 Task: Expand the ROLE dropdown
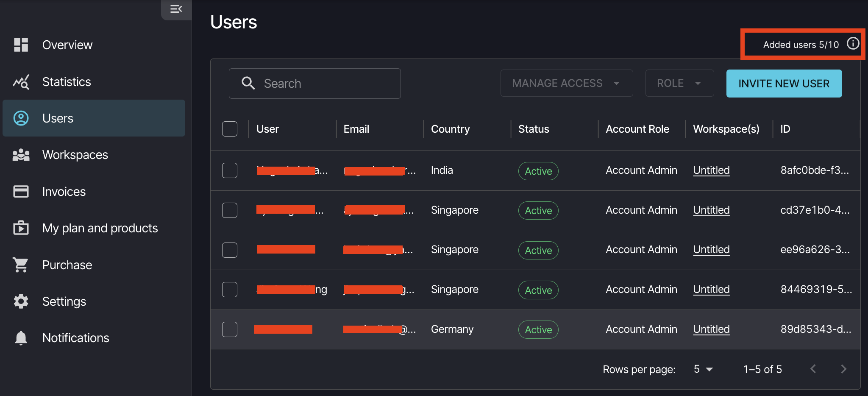point(679,83)
